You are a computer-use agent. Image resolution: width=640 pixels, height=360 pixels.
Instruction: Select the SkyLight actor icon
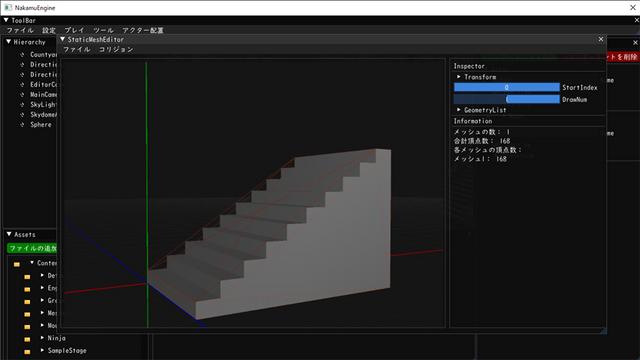point(22,105)
